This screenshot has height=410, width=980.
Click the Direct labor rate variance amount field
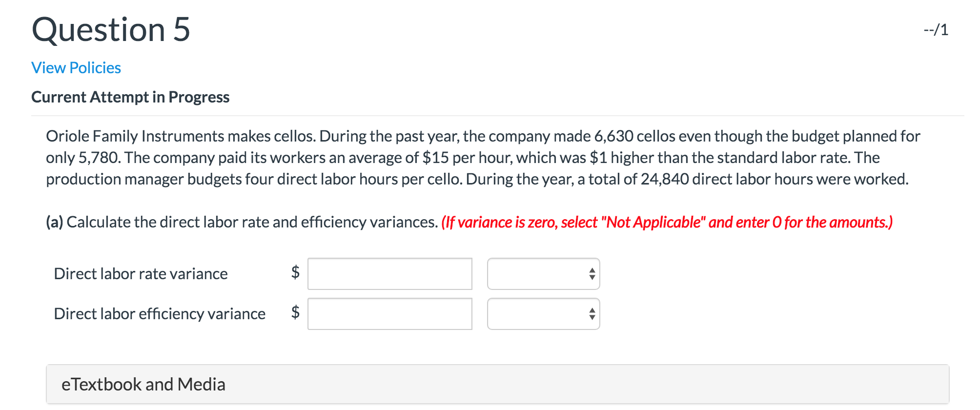point(389,274)
